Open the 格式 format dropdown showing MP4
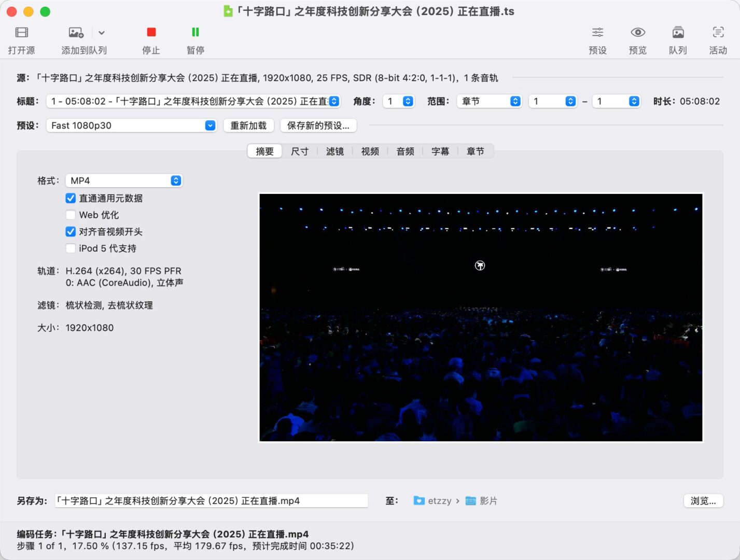The image size is (740, 560). 124,180
